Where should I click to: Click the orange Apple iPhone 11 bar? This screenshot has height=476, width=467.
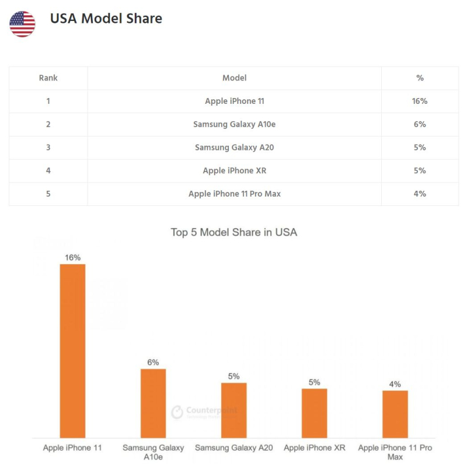(72, 350)
